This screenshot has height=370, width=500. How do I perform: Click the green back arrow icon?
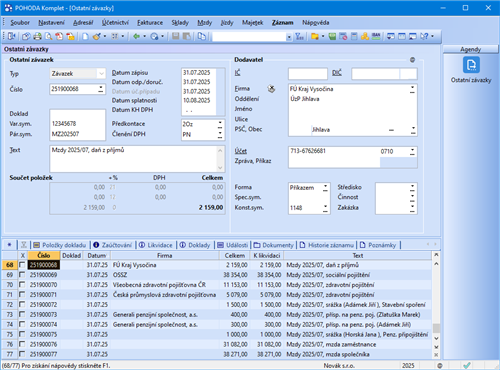coord(136,36)
